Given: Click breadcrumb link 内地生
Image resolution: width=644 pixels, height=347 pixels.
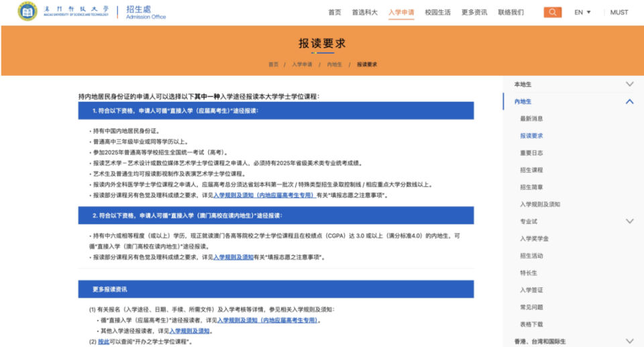Looking at the screenshot, I should tap(334, 64).
